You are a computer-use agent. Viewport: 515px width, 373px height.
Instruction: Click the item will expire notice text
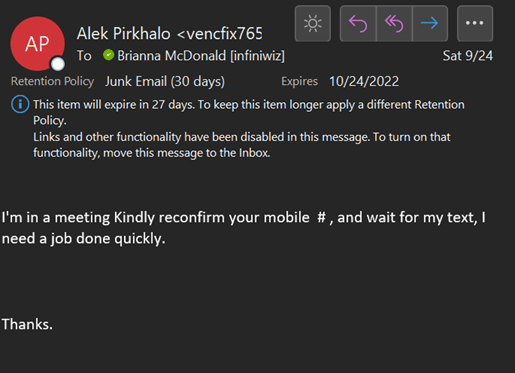[249, 112]
